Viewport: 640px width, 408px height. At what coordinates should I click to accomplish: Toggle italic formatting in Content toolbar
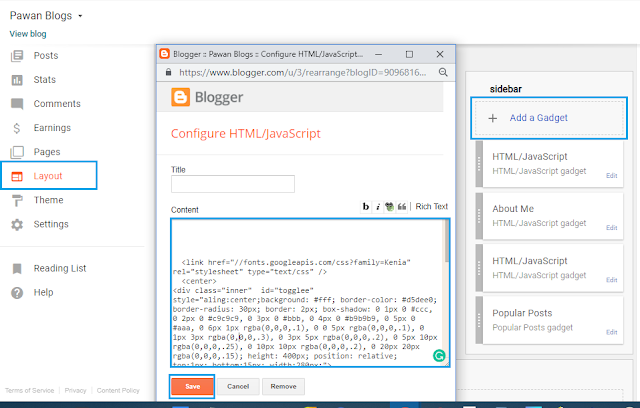[x=378, y=206]
